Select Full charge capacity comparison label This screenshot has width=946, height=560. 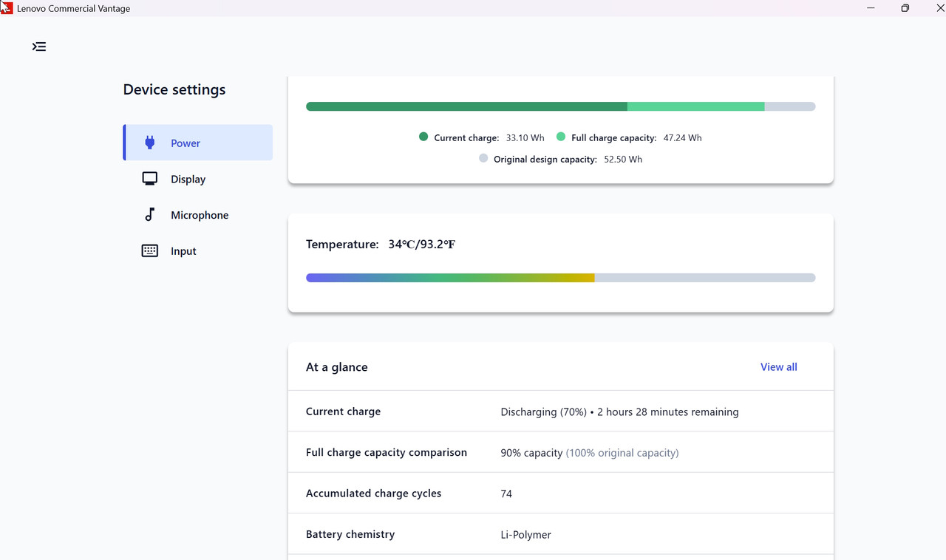[387, 452]
